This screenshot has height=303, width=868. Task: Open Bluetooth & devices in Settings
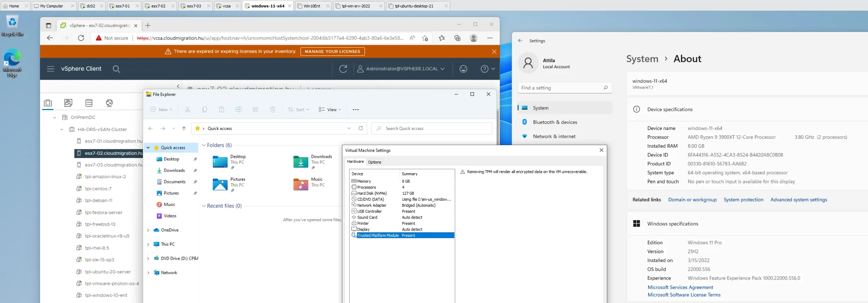pos(565,122)
